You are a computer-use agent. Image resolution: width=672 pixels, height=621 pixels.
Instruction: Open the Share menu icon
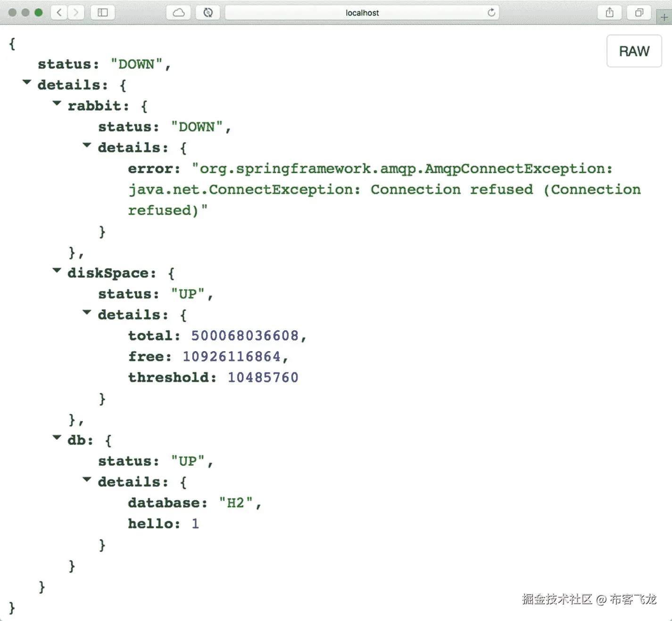pyautogui.click(x=609, y=13)
